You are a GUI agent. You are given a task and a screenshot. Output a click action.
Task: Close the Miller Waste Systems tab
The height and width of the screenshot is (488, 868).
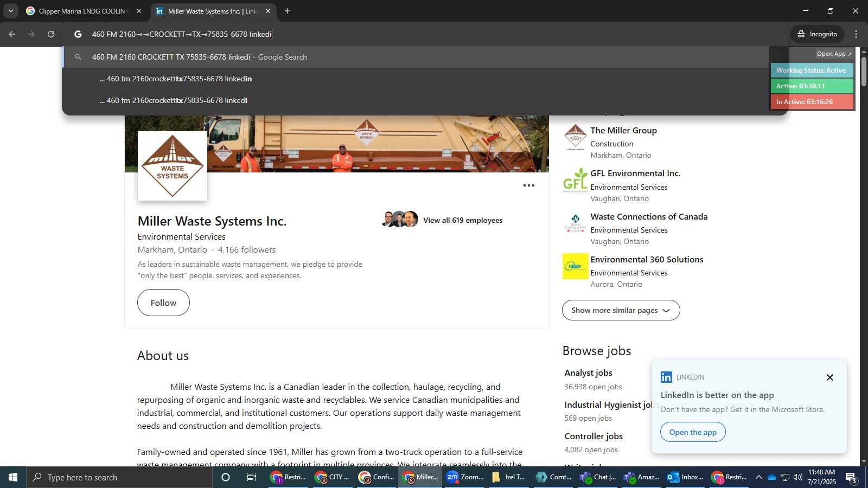pyautogui.click(x=268, y=11)
